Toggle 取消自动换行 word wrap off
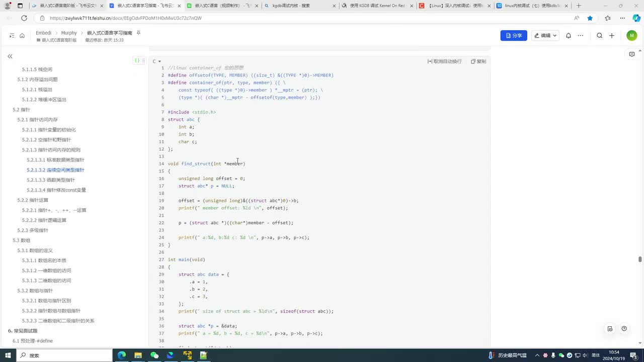644x362 pixels. click(445, 61)
